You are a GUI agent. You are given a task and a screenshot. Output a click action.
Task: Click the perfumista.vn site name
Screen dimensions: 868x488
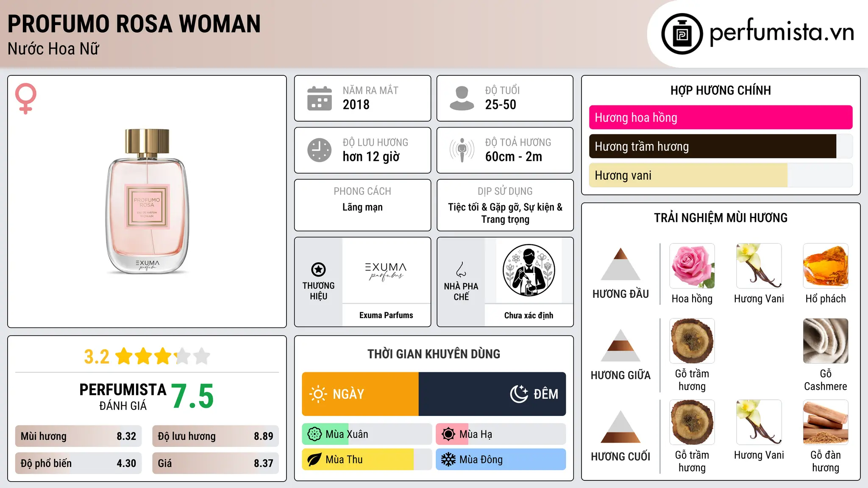[782, 32]
